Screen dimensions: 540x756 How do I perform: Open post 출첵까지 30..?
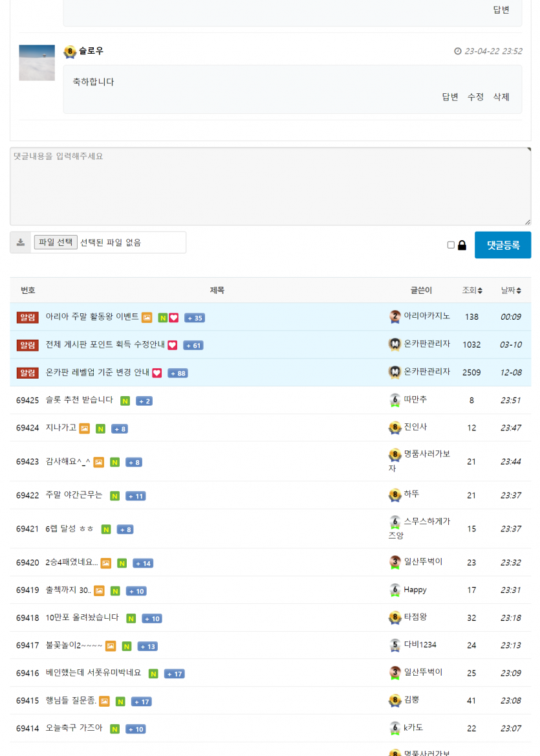coord(69,590)
